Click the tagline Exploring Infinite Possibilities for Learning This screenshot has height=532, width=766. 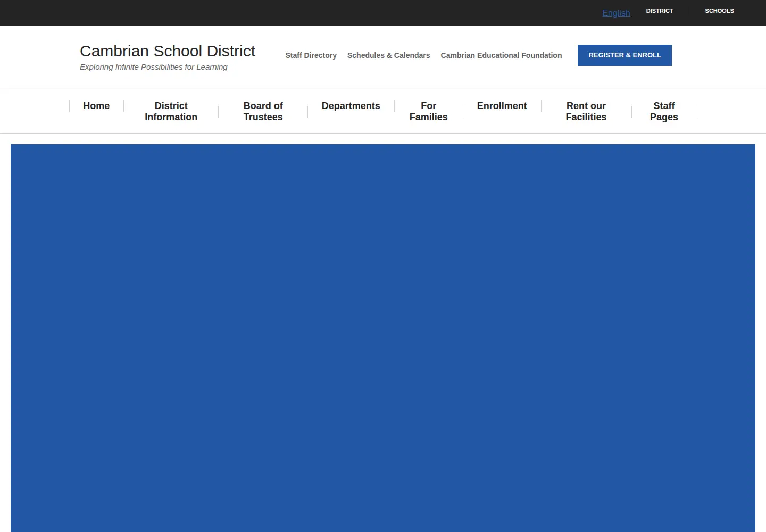click(154, 67)
